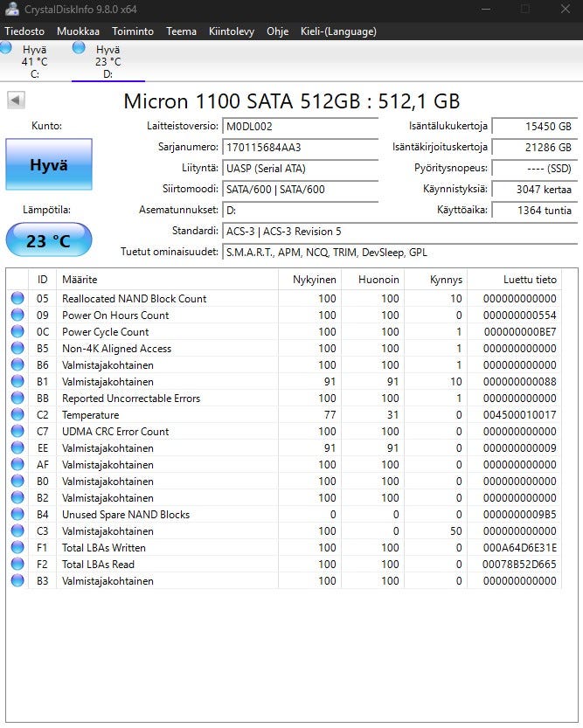Click the D: drive status orb

(80, 48)
